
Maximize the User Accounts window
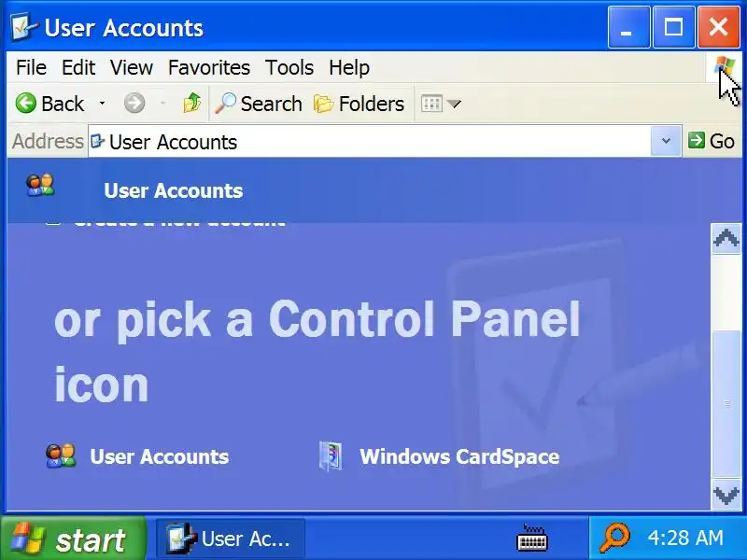click(x=673, y=27)
